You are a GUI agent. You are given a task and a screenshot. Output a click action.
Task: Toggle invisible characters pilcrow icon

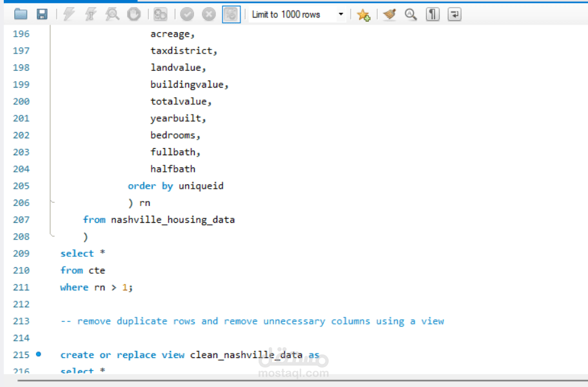coord(433,15)
